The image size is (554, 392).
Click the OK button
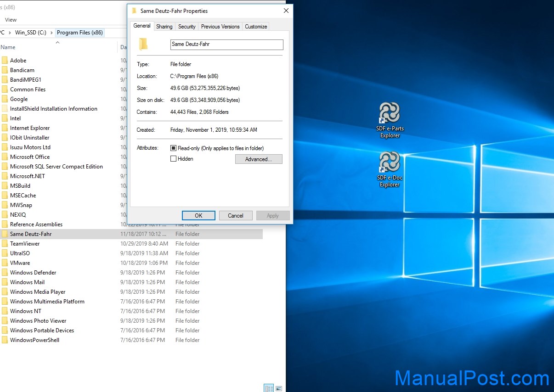(x=198, y=216)
